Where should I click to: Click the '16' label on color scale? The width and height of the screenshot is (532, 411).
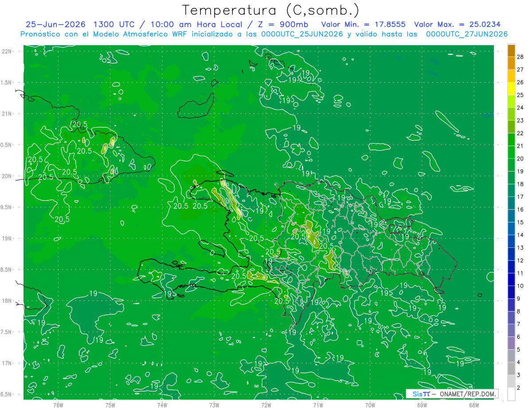click(x=520, y=209)
